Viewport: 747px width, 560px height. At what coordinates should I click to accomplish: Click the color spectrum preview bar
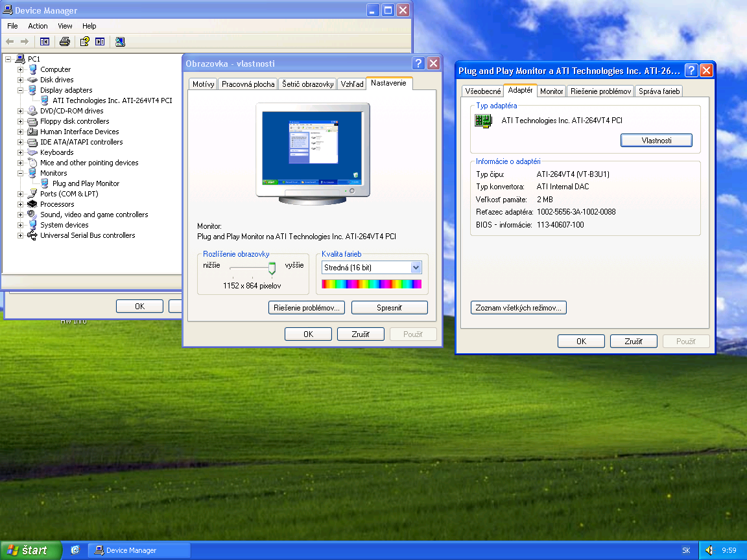(372, 285)
